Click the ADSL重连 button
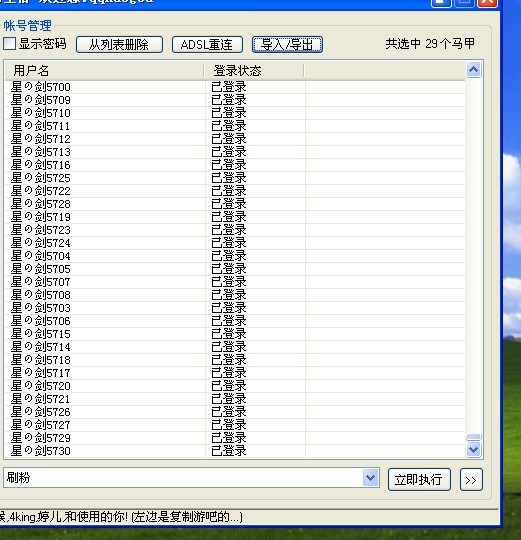The image size is (521, 540). pos(207,45)
